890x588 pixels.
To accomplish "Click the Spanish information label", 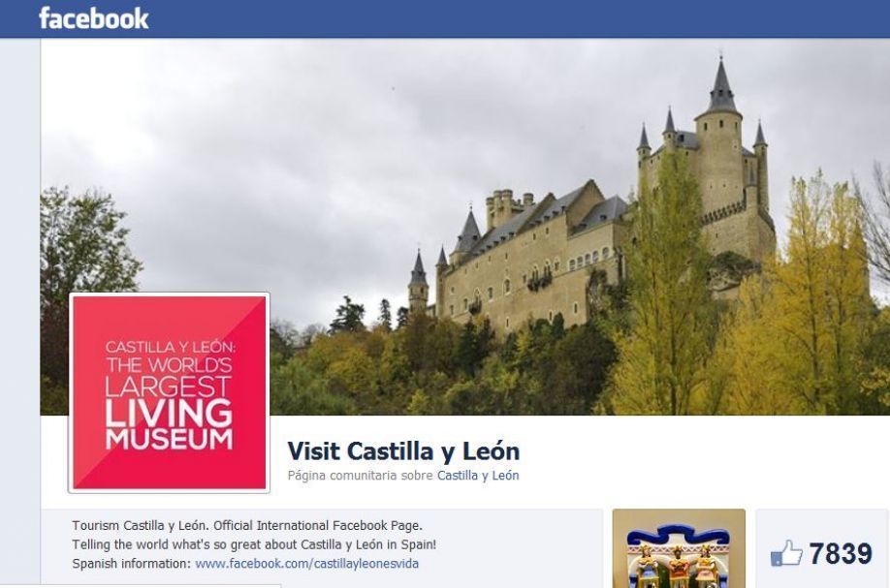I will [x=132, y=564].
